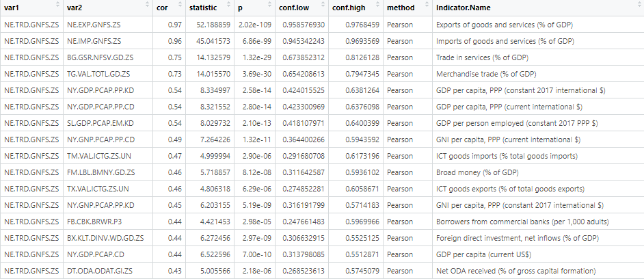This screenshot has width=644, height=279.
Task: Click the sort arrows on conf.low column
Action: (321, 7)
